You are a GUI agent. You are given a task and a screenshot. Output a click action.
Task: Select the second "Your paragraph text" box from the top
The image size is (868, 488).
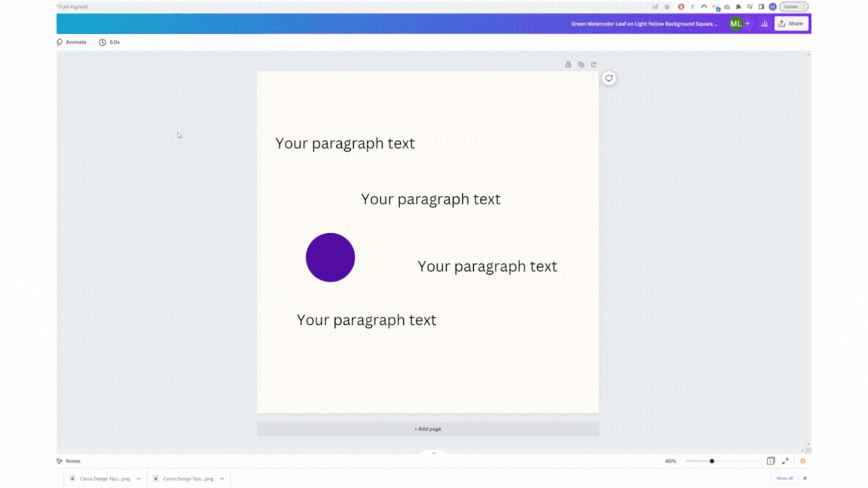click(x=431, y=199)
